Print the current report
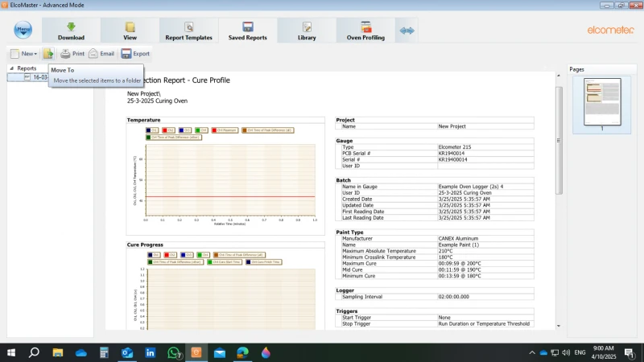 coord(72,53)
